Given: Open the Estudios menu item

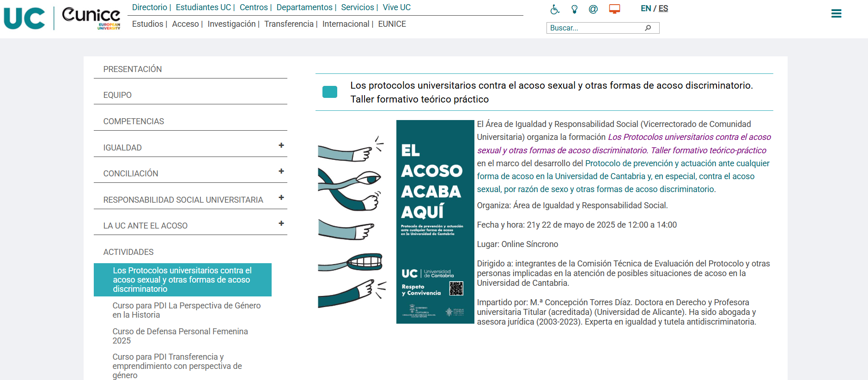Looking at the screenshot, I should [147, 24].
